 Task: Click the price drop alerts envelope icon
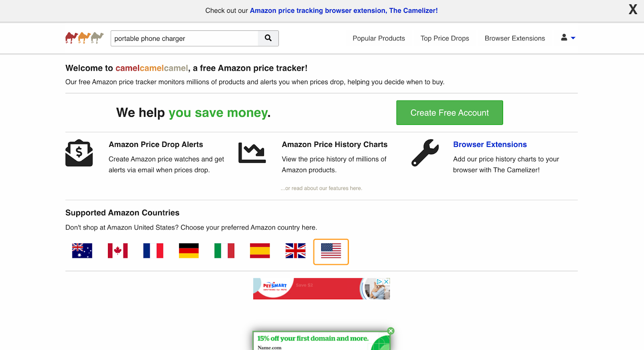click(x=79, y=153)
